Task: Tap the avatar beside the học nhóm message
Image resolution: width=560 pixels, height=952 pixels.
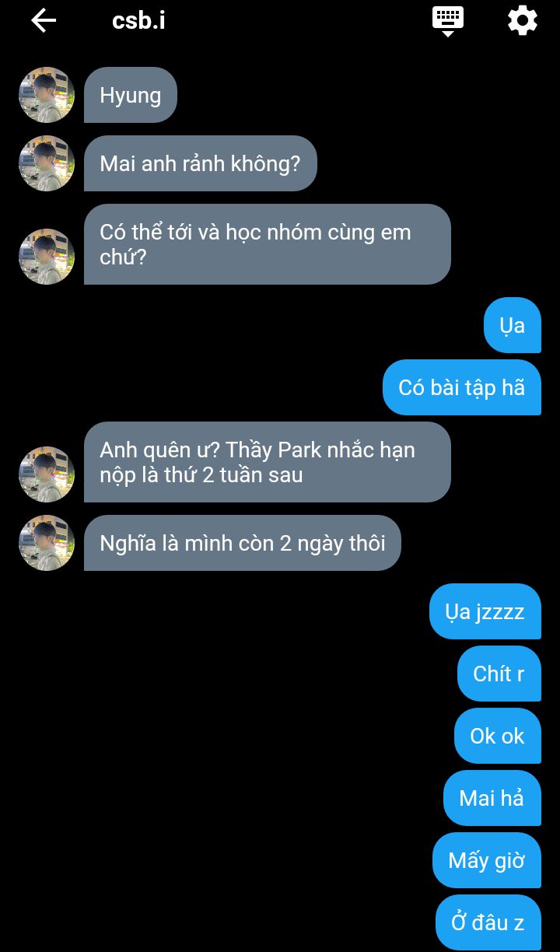Action: click(x=47, y=257)
